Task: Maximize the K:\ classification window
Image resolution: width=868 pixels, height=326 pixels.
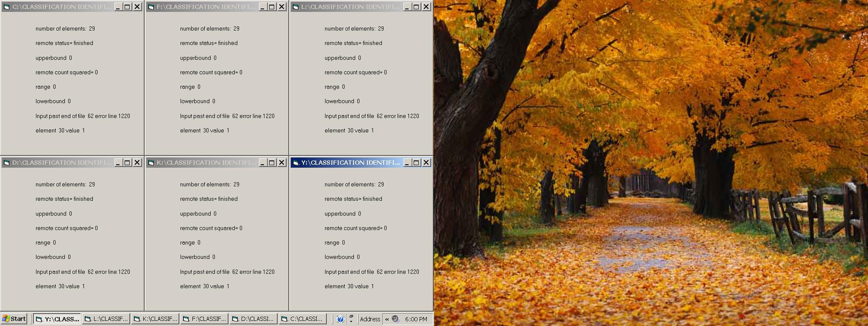Action: pyautogui.click(x=272, y=163)
